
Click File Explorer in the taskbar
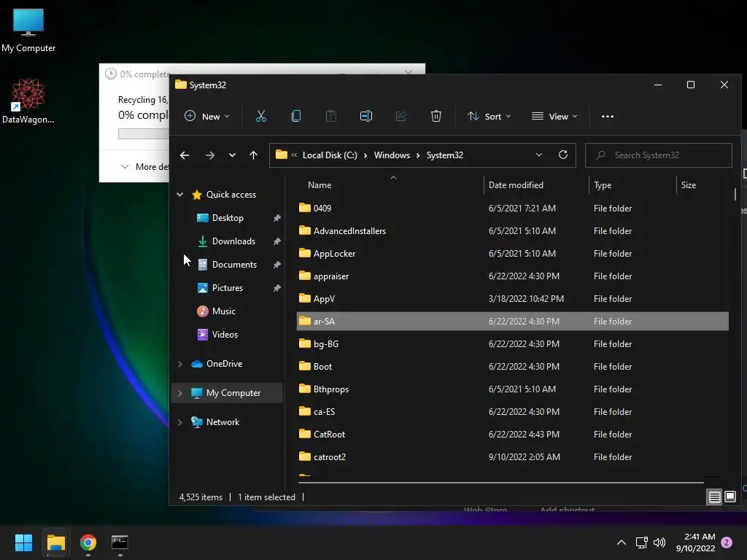coord(55,542)
